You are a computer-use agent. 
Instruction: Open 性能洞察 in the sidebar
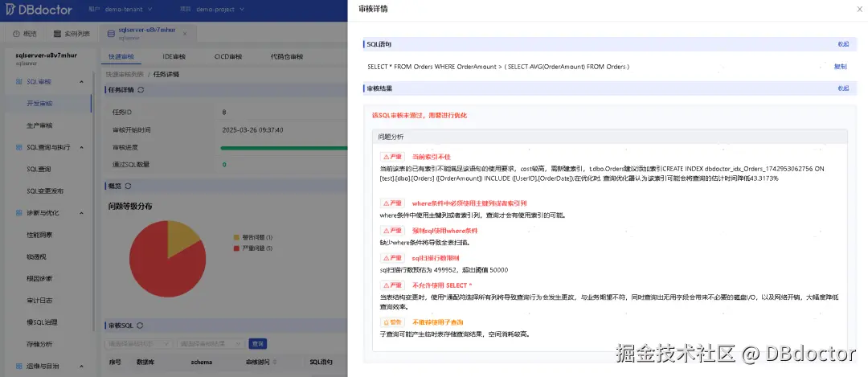(x=40, y=235)
